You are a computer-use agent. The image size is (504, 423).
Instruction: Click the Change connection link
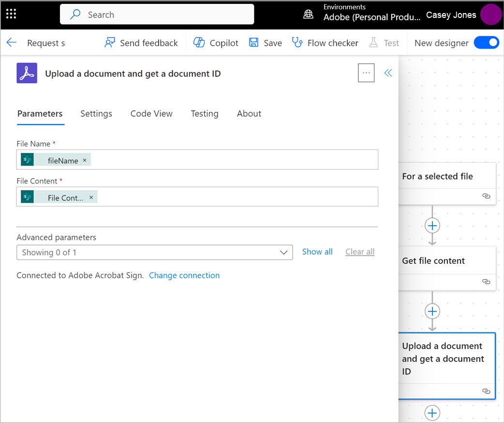click(184, 275)
